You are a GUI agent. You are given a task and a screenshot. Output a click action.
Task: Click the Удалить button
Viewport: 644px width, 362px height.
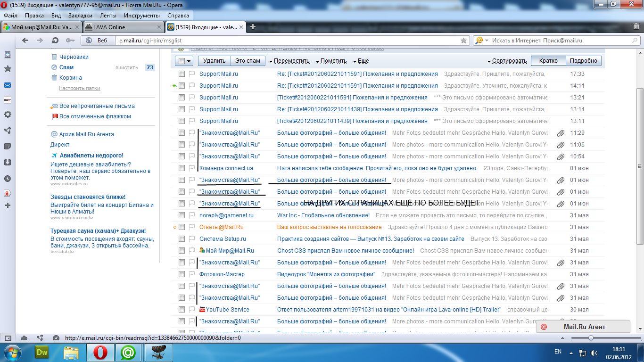pos(215,61)
